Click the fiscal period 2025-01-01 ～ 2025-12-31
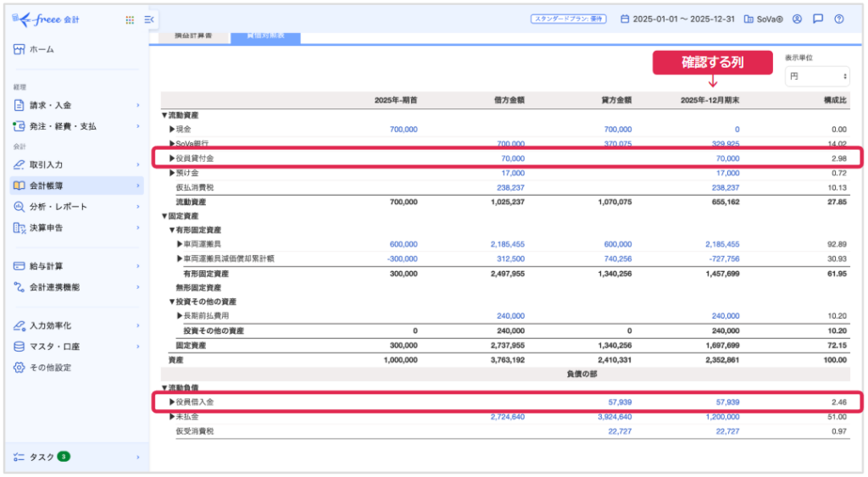Viewport: 868px width, 477px height. (677, 19)
